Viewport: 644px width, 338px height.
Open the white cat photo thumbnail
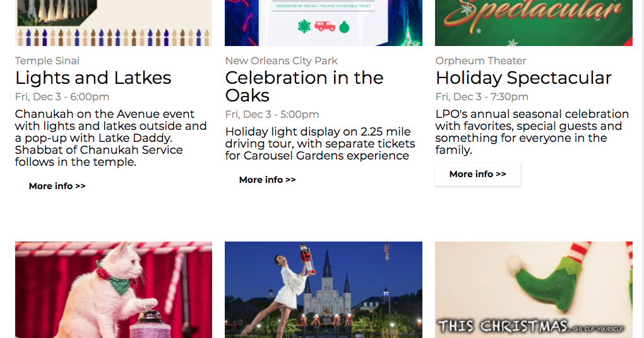pos(114,289)
